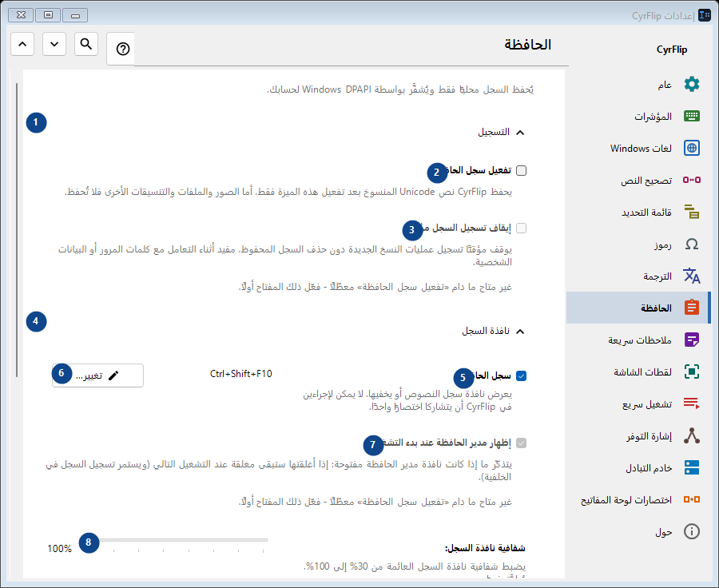Viewport: 719px width, 588px height.
Task: Uncheck the سجل الحافظة hotkey checkbox
Action: [x=521, y=376]
